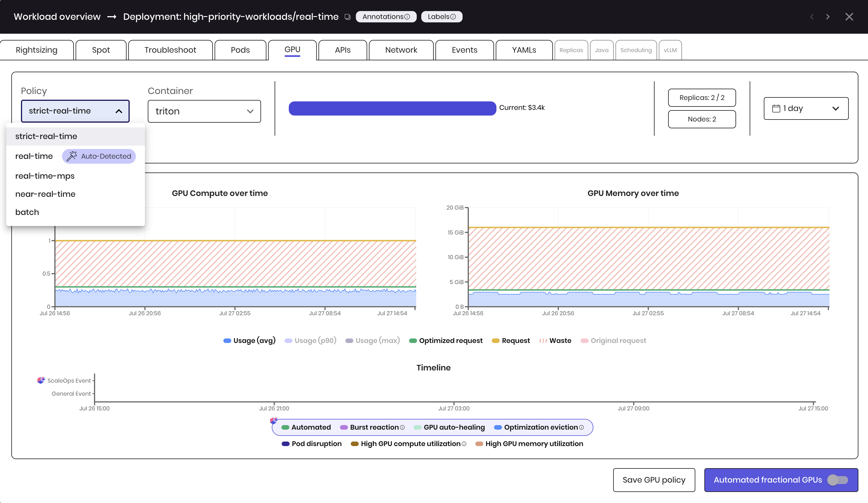The image size is (868, 503).
Task: Collapse the Policy dropdown
Action: 75,111
